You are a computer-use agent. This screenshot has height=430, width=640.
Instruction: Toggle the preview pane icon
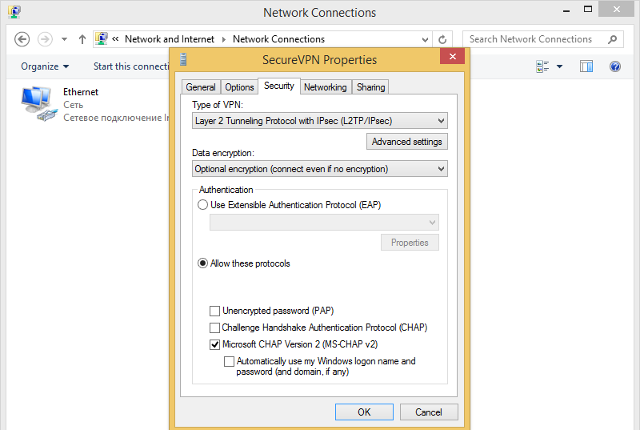point(587,66)
